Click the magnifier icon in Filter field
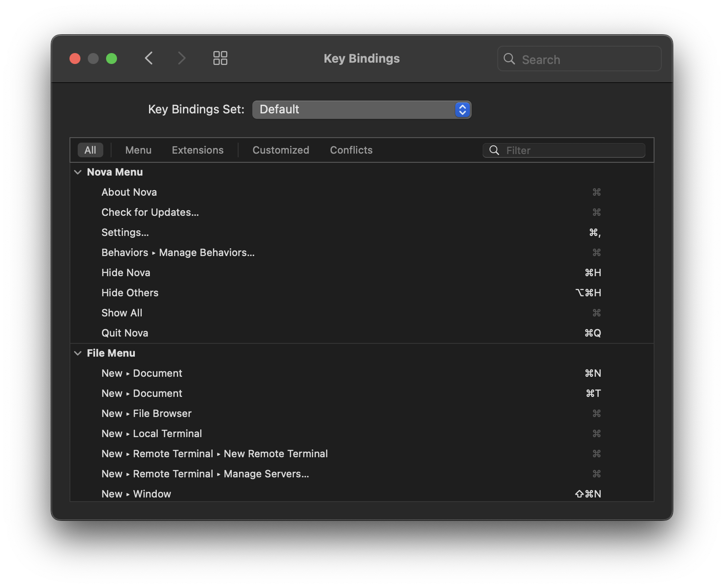Screen dimensions: 724x588 (x=494, y=150)
